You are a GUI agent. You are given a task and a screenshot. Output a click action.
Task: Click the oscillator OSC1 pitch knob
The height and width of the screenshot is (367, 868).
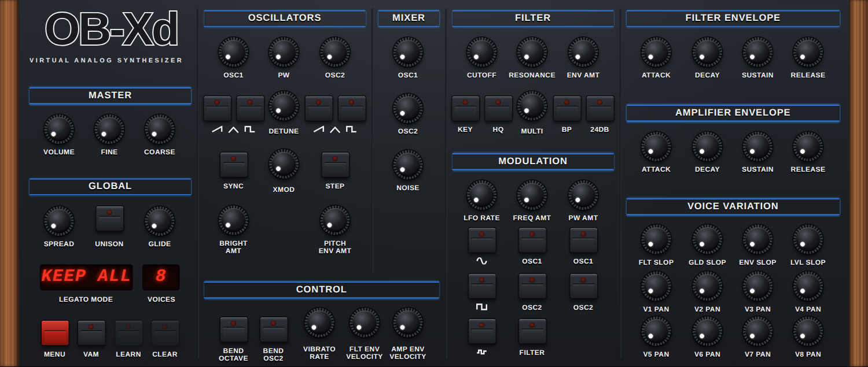click(x=233, y=52)
